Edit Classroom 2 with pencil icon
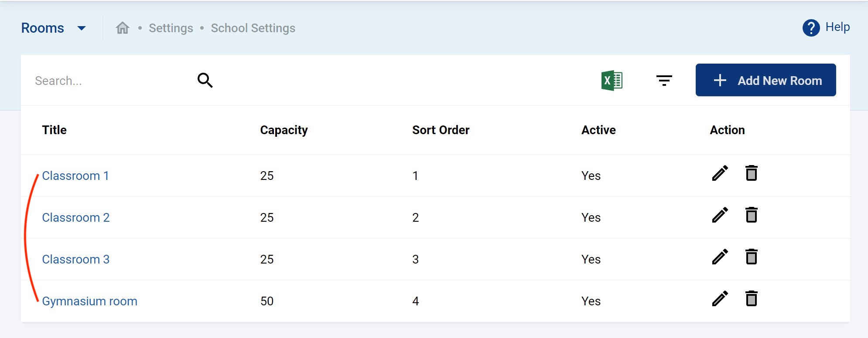This screenshot has height=338, width=868. pyautogui.click(x=720, y=215)
